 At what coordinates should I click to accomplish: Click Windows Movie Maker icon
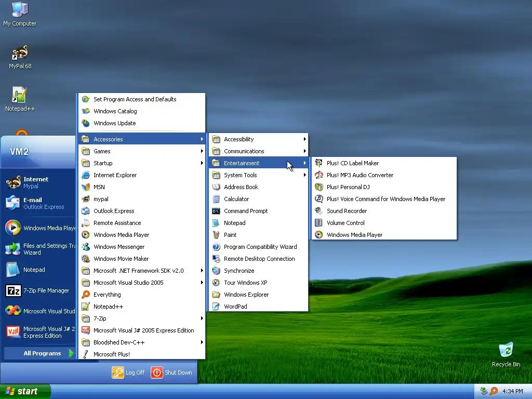point(86,259)
